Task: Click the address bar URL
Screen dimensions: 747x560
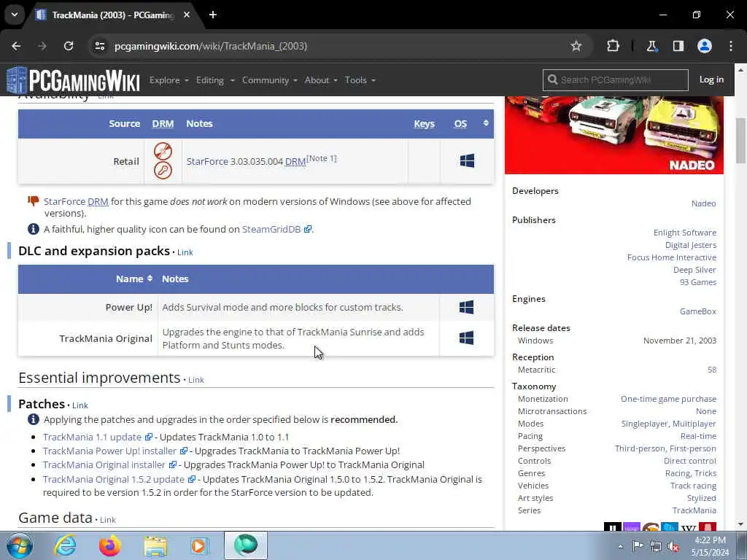Action: [x=211, y=46]
